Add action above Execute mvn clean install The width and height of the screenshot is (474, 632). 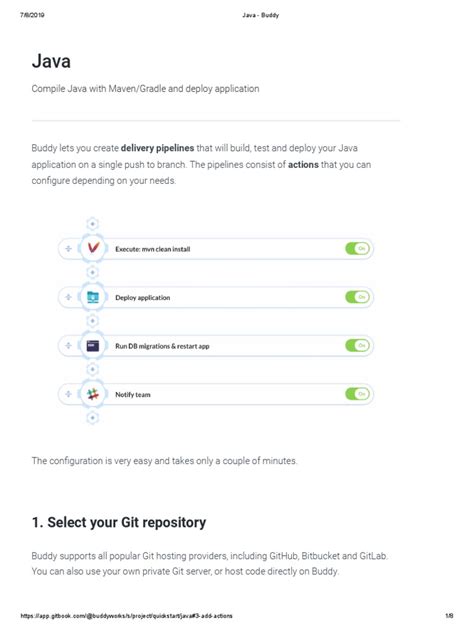93,224
